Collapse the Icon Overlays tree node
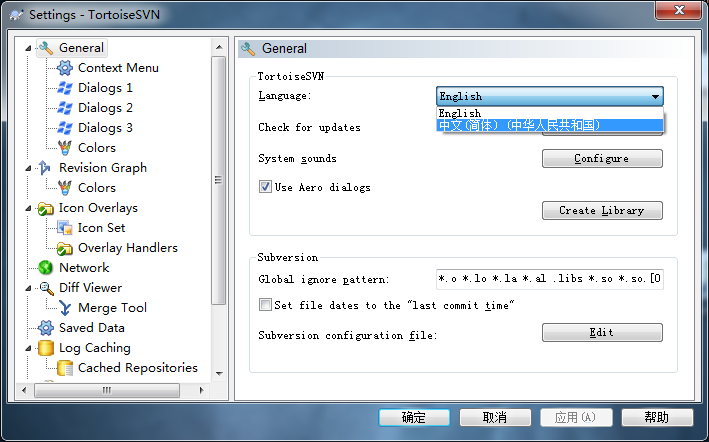709x442 pixels. point(28,208)
